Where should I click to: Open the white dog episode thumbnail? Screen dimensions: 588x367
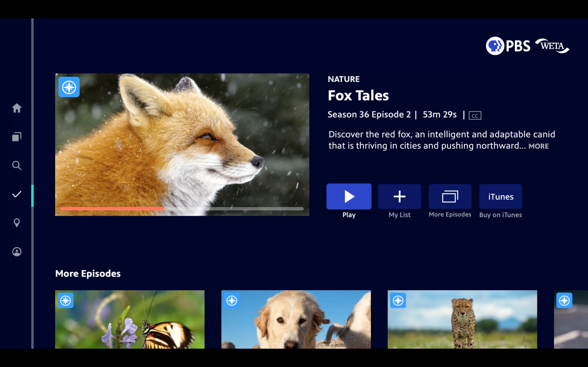coord(296,319)
